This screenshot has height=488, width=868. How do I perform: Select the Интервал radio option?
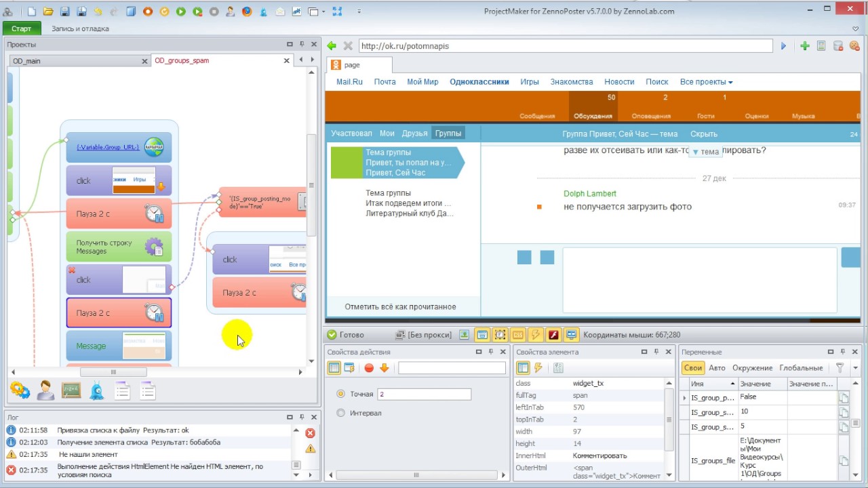[x=341, y=413]
